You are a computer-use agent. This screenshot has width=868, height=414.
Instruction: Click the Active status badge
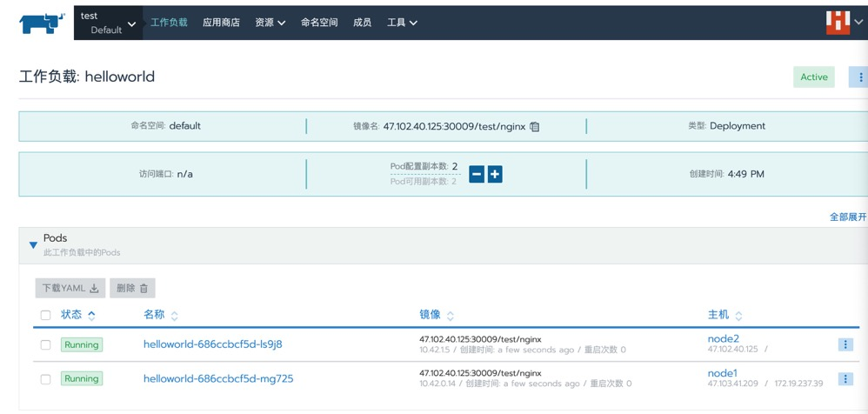[x=814, y=77]
